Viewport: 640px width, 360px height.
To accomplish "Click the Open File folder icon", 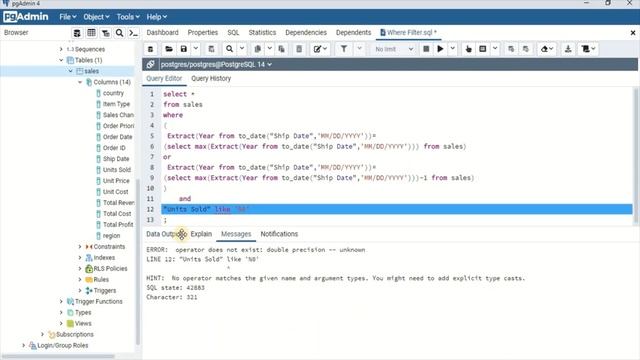I will pyautogui.click(x=169, y=49).
